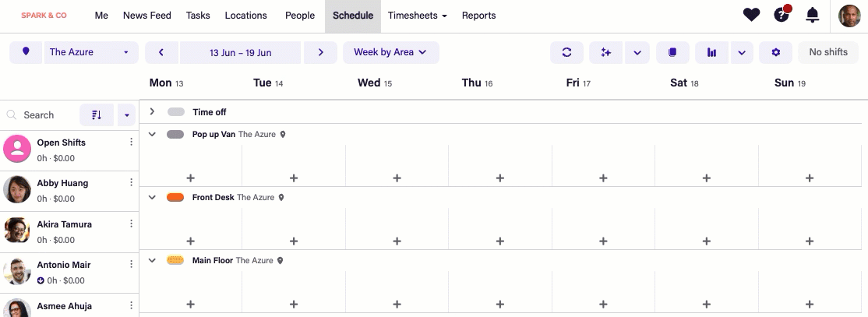This screenshot has height=317, width=868.
Task: Open the notifications bell
Action: tap(812, 15)
